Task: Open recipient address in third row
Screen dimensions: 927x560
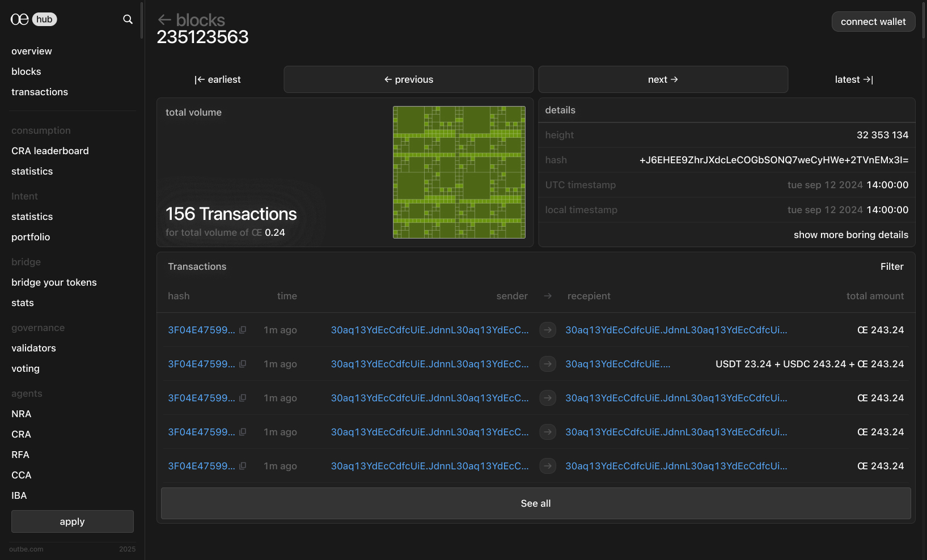Action: (x=676, y=398)
